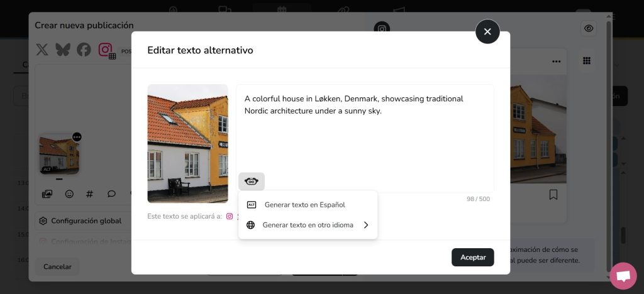Click the bookmark icon in preview

click(x=553, y=194)
